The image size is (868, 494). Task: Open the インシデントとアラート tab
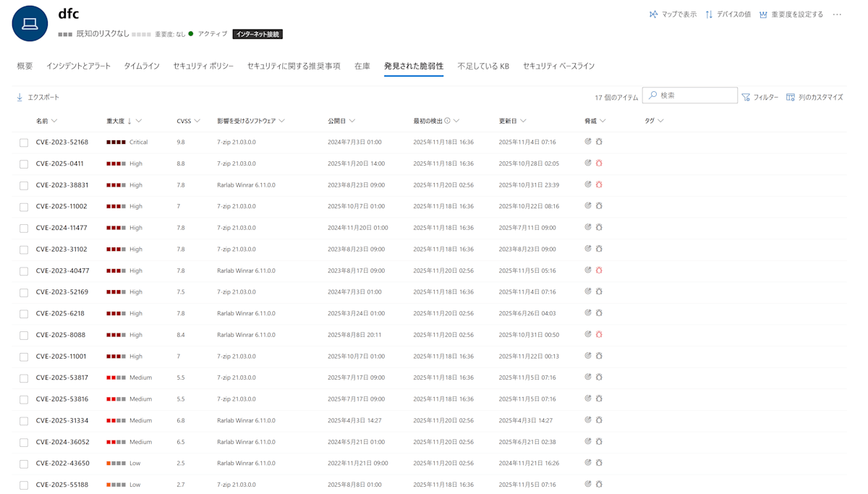click(79, 66)
